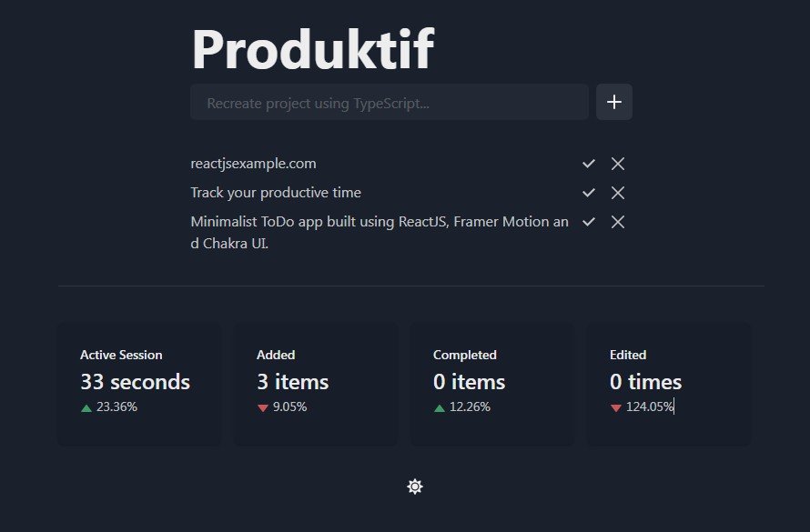This screenshot has height=532, width=810.
Task: Click the green arrow next to 12.26%
Action: pyautogui.click(x=440, y=407)
